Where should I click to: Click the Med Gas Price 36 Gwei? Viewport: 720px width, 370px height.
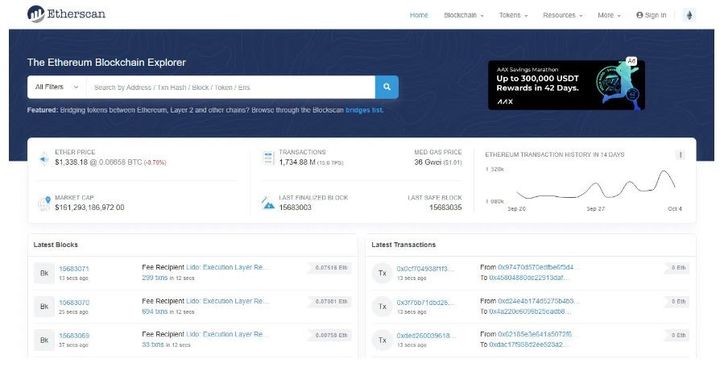click(428, 162)
